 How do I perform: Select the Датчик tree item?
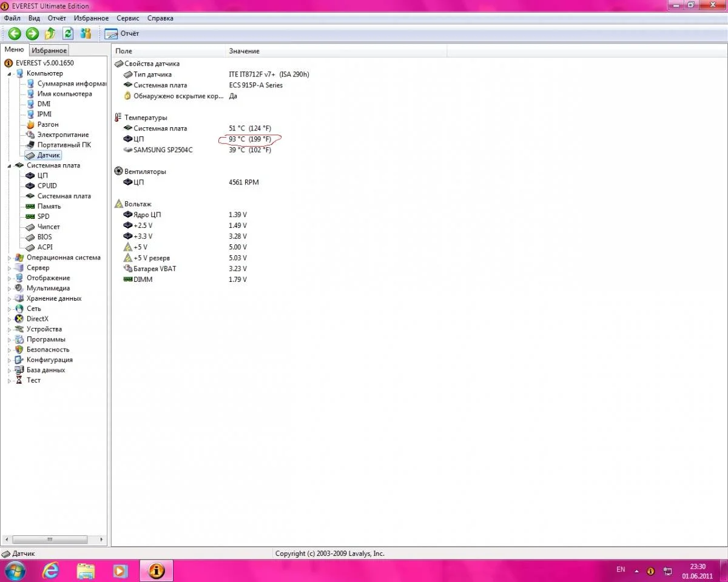coord(49,155)
